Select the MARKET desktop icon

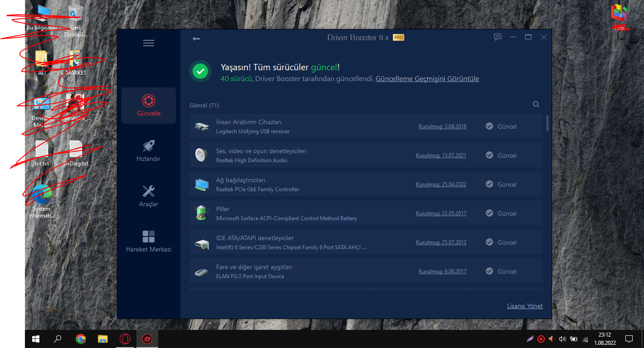(x=76, y=63)
